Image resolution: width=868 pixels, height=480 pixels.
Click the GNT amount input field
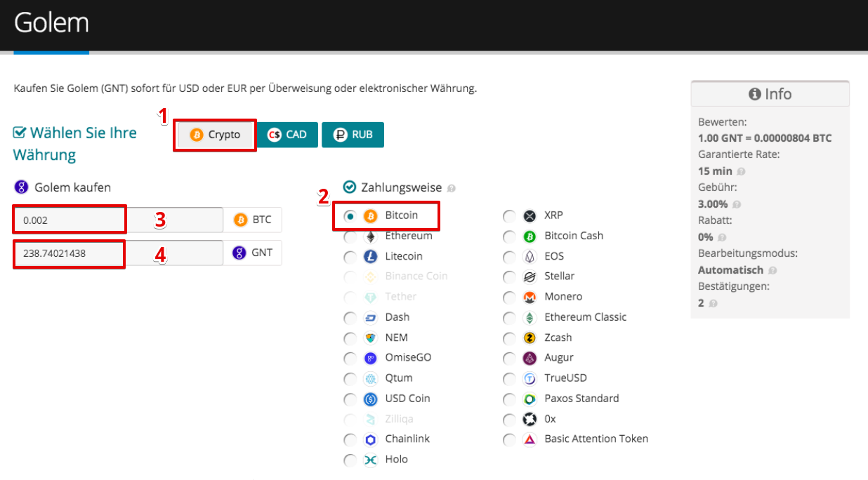(118, 253)
